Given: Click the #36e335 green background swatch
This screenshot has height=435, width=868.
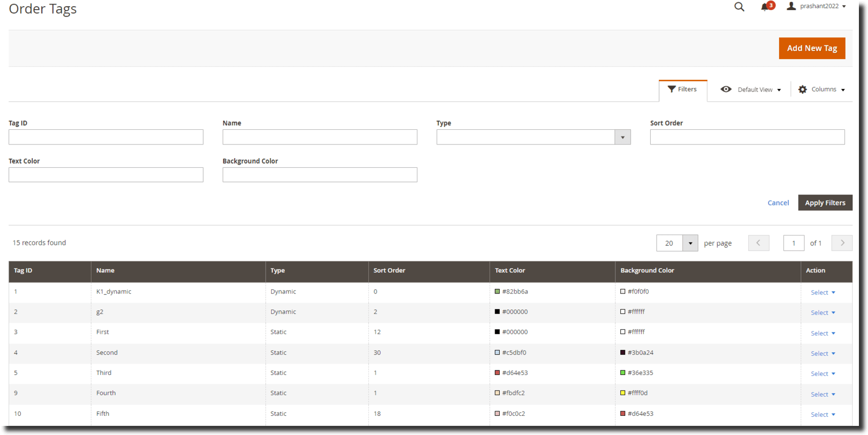Looking at the screenshot, I should tap(622, 373).
